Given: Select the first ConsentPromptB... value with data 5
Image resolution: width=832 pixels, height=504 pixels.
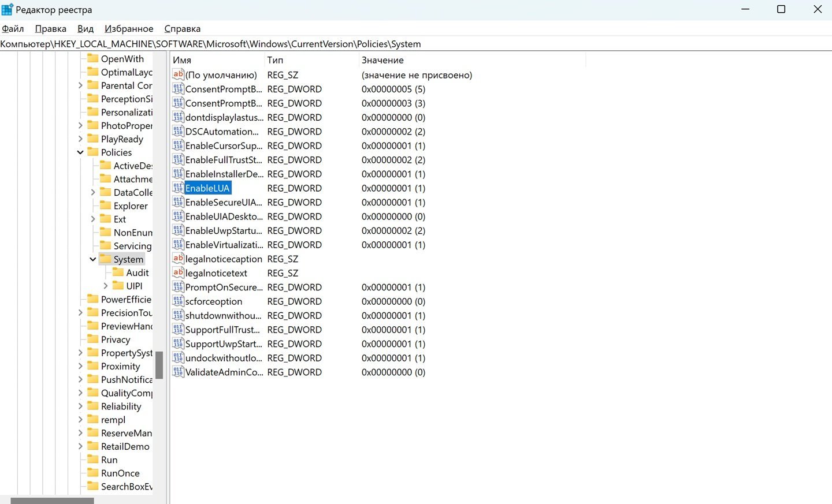Looking at the screenshot, I should [x=223, y=89].
